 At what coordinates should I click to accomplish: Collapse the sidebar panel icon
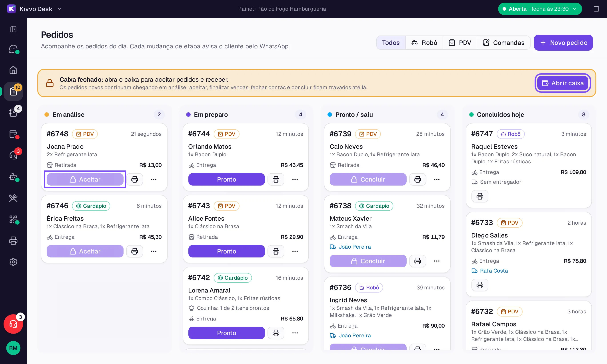13,29
